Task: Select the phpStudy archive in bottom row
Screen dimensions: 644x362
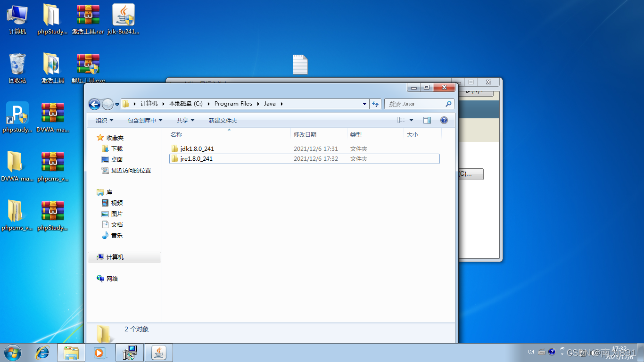Action: point(52,215)
